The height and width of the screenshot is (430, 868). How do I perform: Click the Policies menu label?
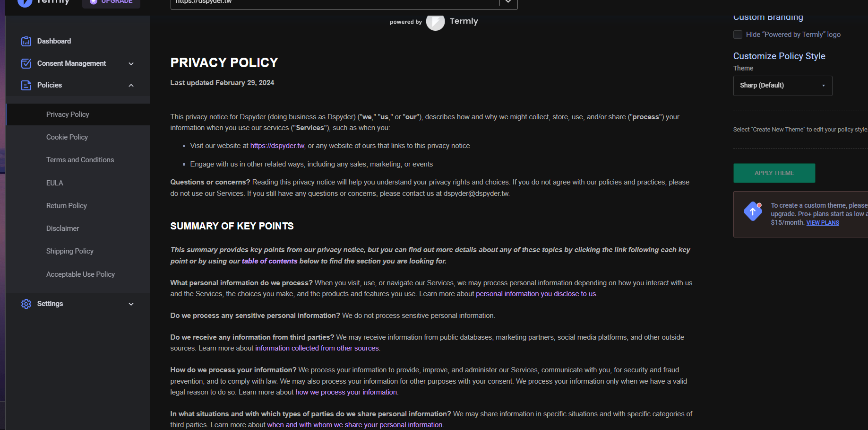coord(50,85)
